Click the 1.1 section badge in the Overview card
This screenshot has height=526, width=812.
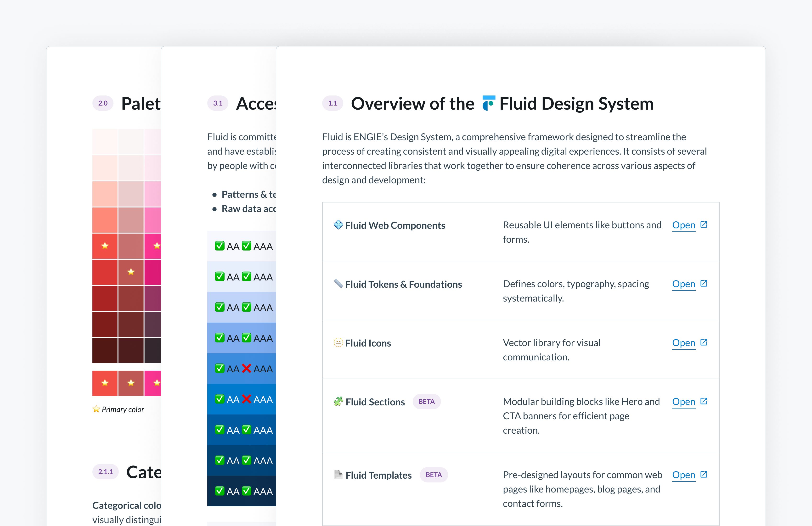[x=333, y=103]
